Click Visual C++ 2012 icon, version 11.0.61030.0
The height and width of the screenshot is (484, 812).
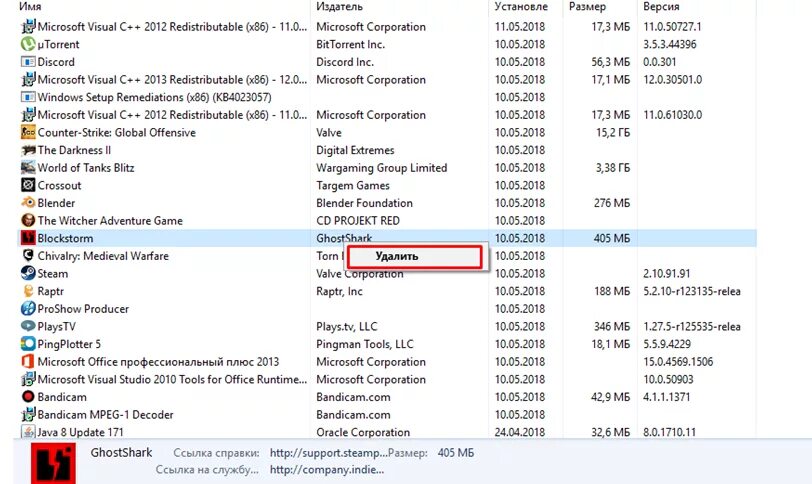(28, 115)
